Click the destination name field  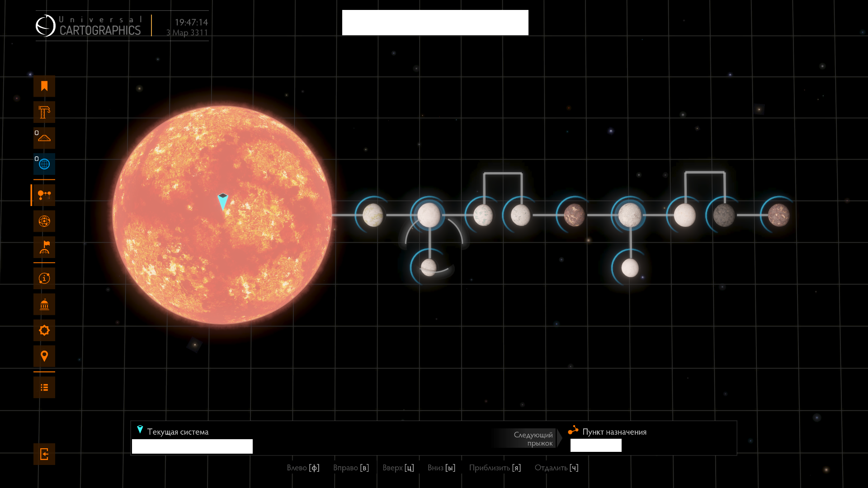pyautogui.click(x=596, y=446)
